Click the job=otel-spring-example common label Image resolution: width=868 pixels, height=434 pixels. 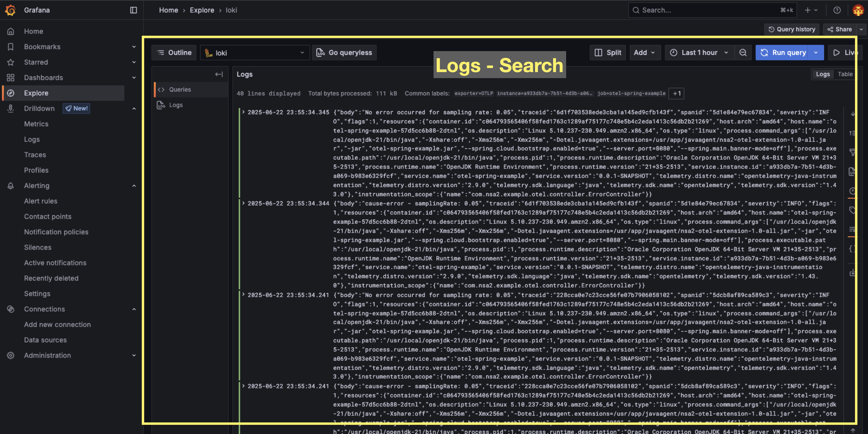[631, 93]
